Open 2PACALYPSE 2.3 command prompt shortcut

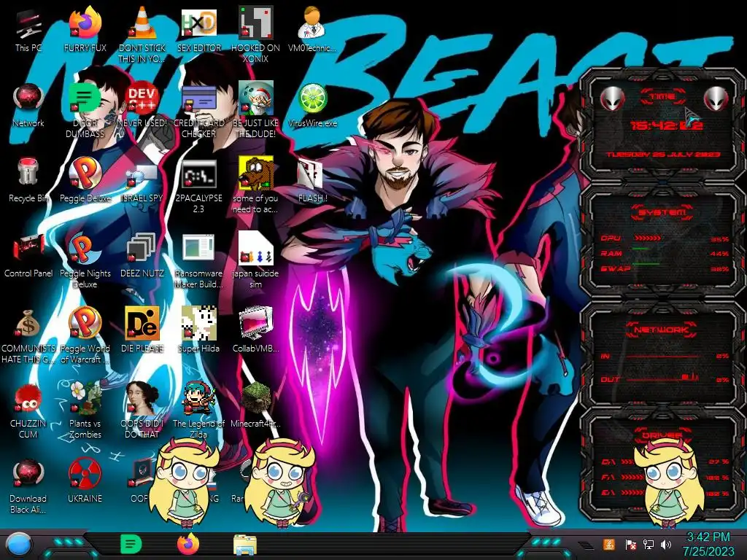[x=198, y=186]
